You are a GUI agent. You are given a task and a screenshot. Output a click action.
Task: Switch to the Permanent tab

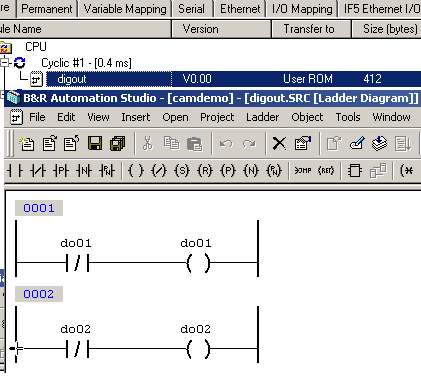click(47, 9)
